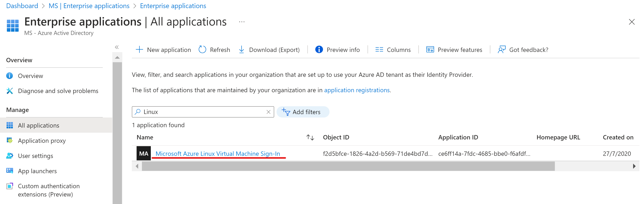Click the Created on column header
Viewport: 644px width, 204px height.
pos(618,137)
